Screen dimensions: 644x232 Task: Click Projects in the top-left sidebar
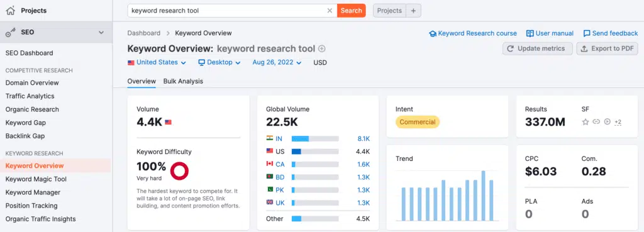[x=34, y=10]
